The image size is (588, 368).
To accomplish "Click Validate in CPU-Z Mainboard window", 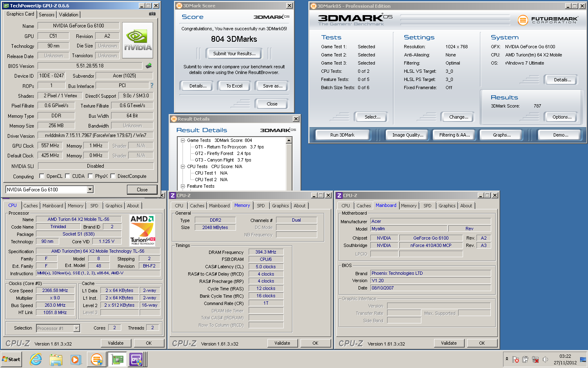I will [449, 343].
